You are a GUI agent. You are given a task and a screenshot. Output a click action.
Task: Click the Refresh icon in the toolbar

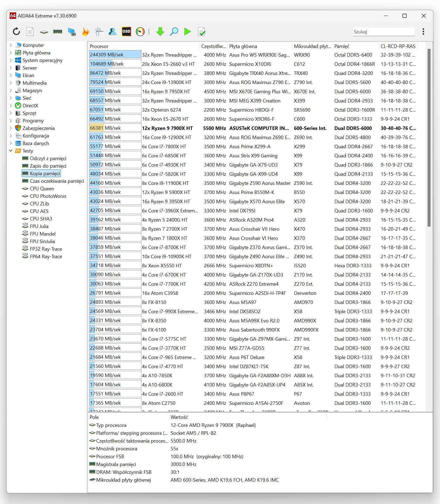coord(16,32)
